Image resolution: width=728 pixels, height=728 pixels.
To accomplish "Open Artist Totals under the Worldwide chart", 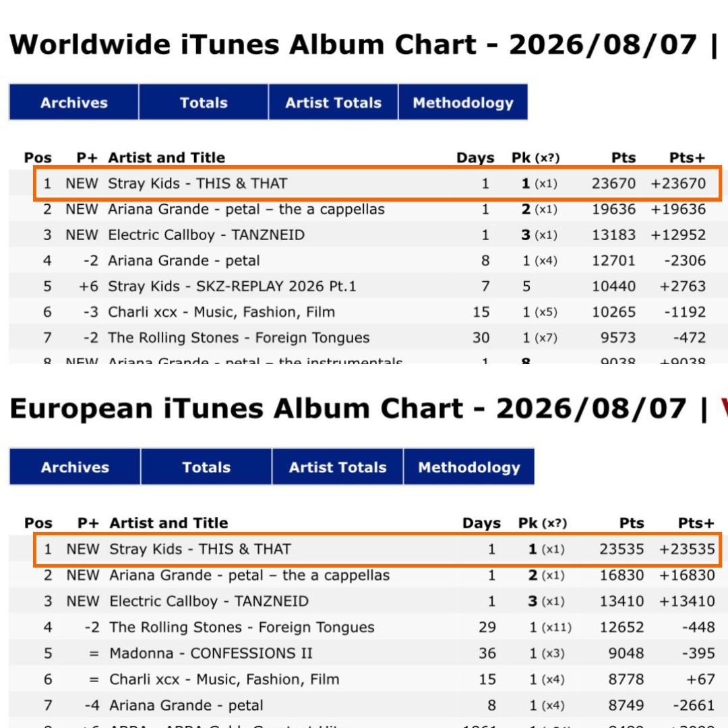I will pyautogui.click(x=333, y=102).
